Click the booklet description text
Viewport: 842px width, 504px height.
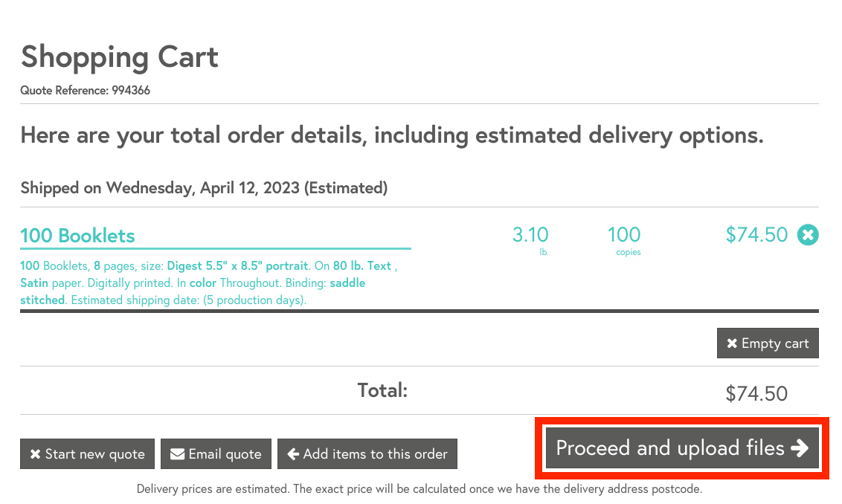tap(201, 283)
